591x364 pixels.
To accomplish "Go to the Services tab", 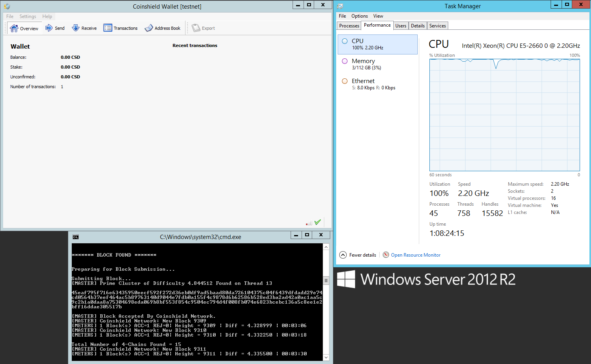I will point(437,26).
